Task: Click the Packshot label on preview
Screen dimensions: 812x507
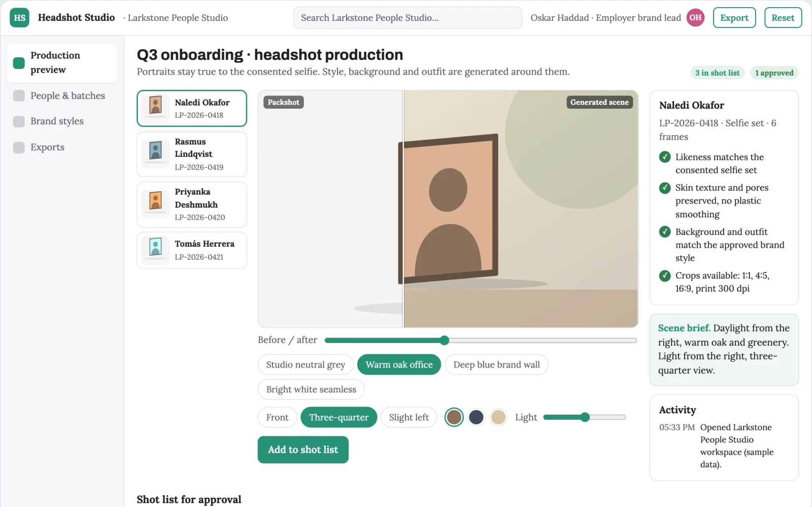Action: [x=283, y=103]
